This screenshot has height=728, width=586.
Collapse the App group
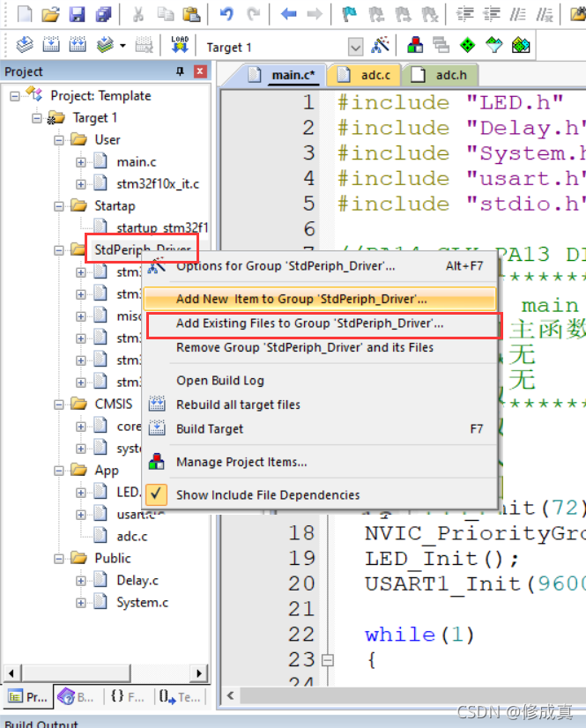coord(59,471)
